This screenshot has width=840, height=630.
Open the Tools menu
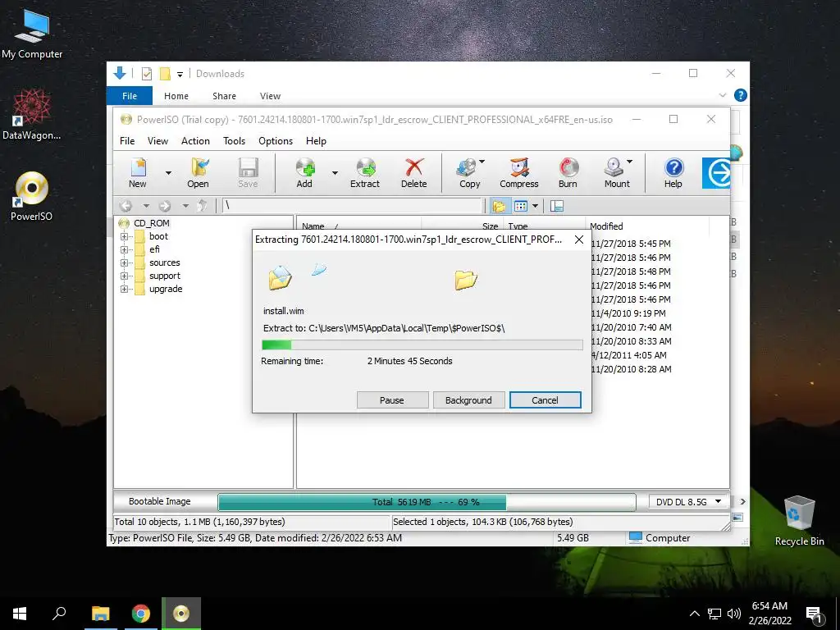click(x=234, y=141)
